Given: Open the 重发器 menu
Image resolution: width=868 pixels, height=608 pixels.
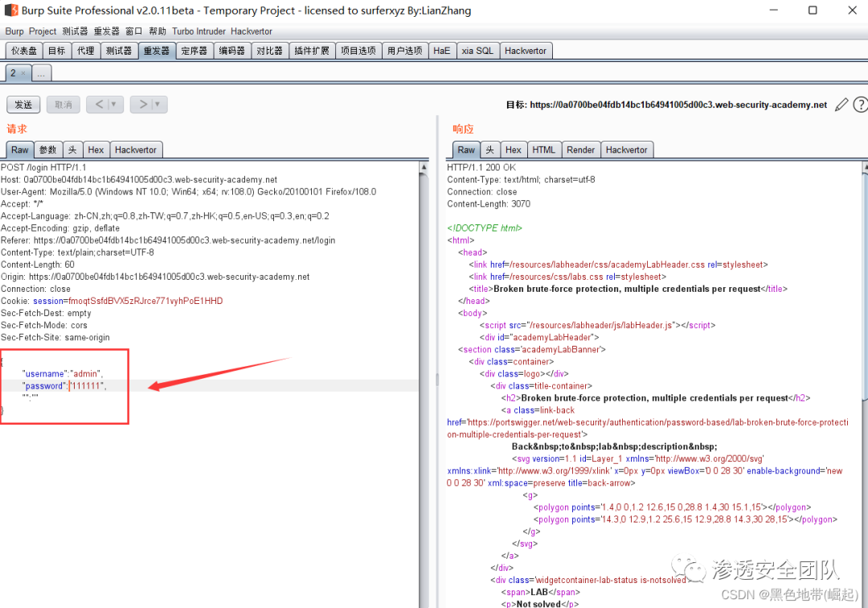Looking at the screenshot, I should click(106, 31).
